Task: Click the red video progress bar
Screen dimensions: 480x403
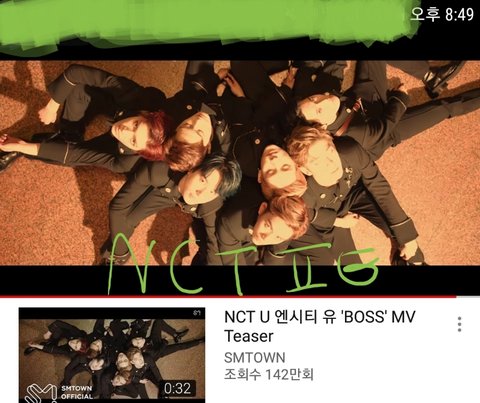Action: pyautogui.click(x=228, y=296)
